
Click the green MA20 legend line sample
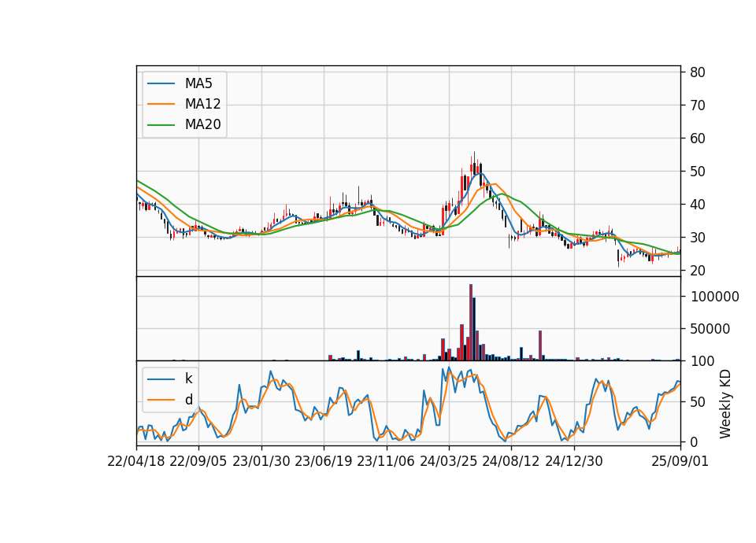click(x=161, y=124)
